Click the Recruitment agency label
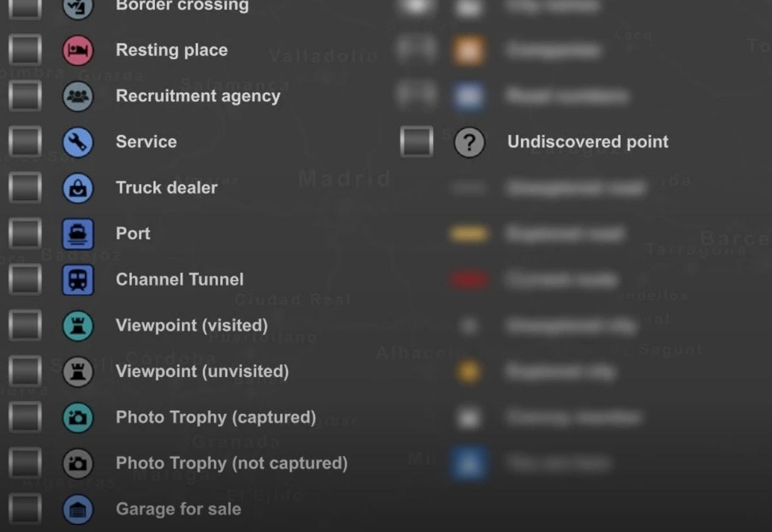 coord(198,96)
